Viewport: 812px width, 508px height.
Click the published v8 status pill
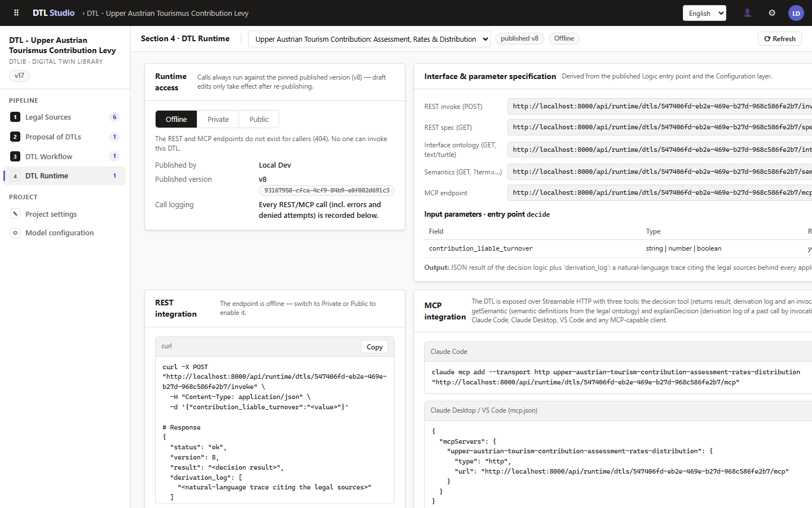[x=519, y=38]
